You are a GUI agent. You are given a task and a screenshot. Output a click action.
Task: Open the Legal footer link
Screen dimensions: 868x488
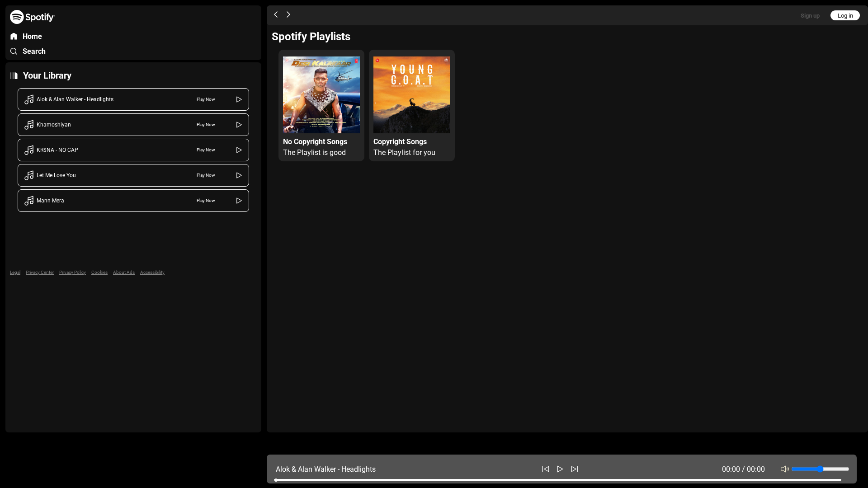[15, 272]
